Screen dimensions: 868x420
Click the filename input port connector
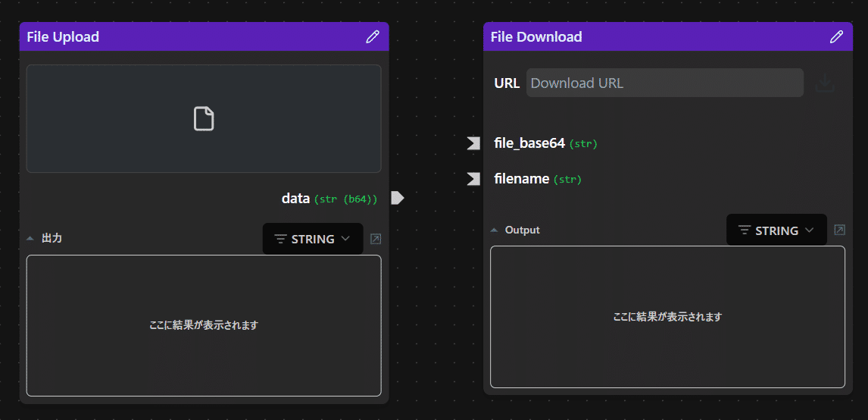(x=473, y=179)
